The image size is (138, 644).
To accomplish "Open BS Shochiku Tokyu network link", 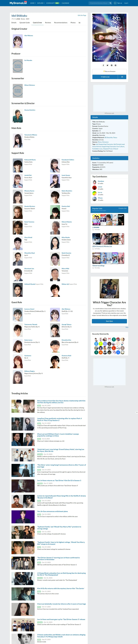I will pos(111,137).
